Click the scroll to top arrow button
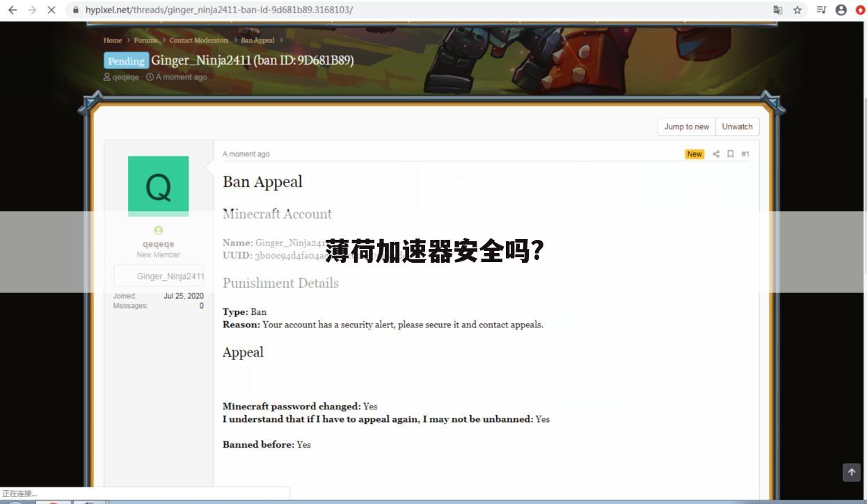The height and width of the screenshot is (504, 867). click(852, 473)
